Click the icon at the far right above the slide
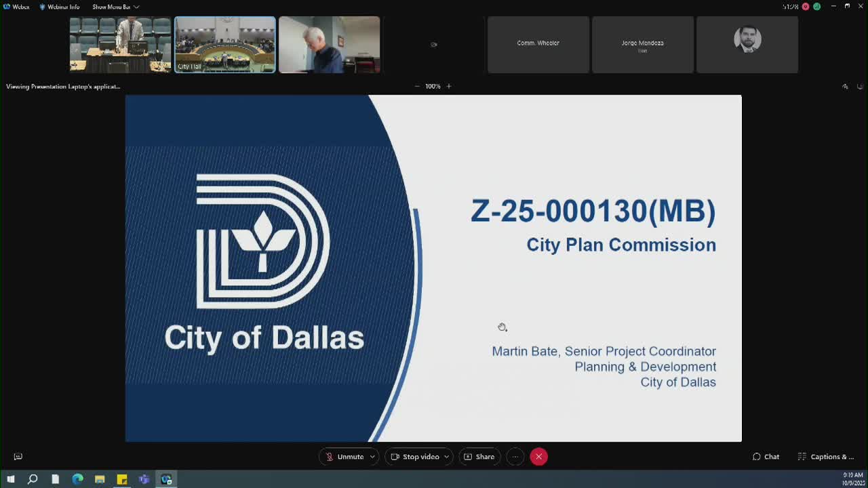Image resolution: width=868 pixels, height=488 pixels. point(860,86)
